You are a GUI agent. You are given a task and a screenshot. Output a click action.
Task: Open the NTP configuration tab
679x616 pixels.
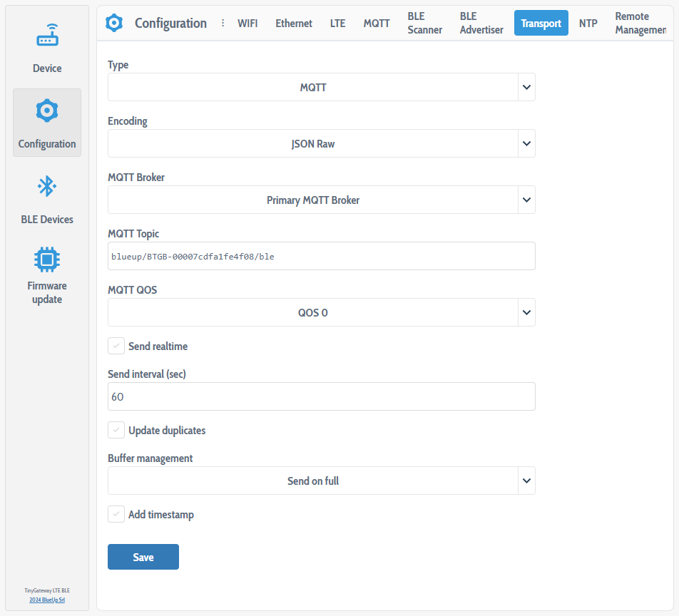click(588, 23)
